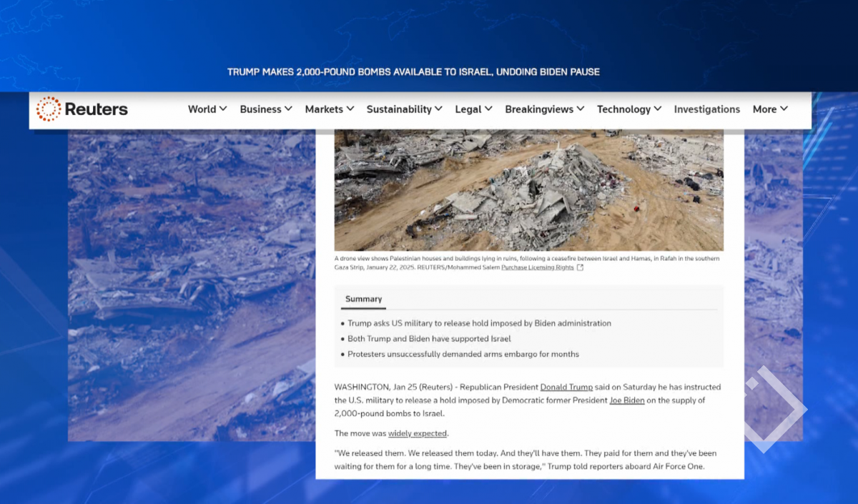The width and height of the screenshot is (858, 504).
Task: Open the Business navigation dropdown
Action: (x=266, y=109)
